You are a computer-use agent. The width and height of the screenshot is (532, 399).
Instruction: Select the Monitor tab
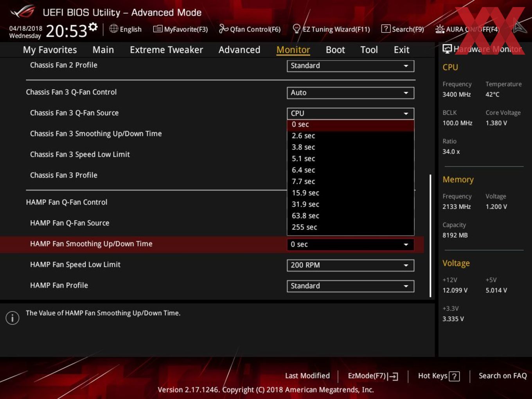pyautogui.click(x=293, y=50)
